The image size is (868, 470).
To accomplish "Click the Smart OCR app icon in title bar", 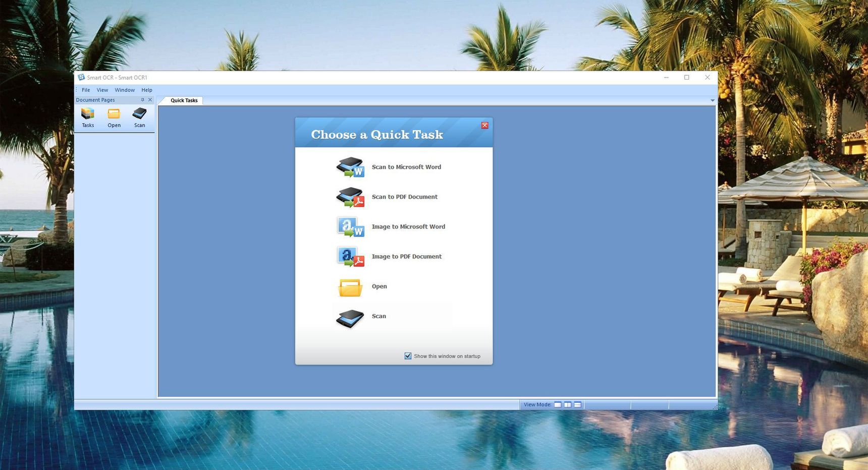I will [x=81, y=77].
